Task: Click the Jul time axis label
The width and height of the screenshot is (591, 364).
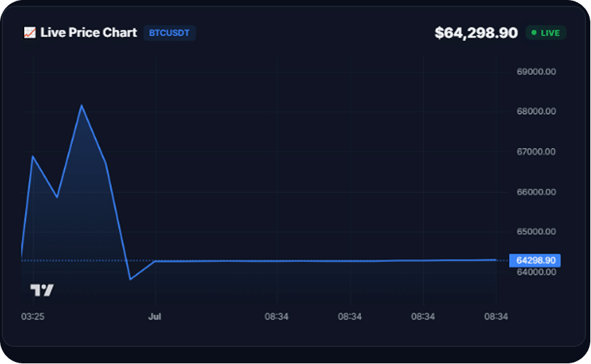Action: (x=154, y=317)
